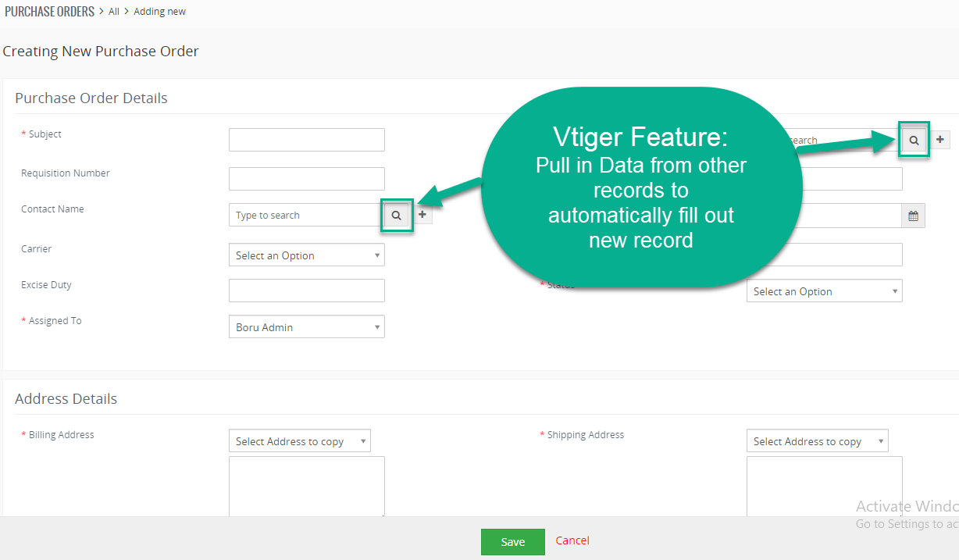
Task: Click the Contact Name search field
Action: pyautogui.click(x=306, y=216)
